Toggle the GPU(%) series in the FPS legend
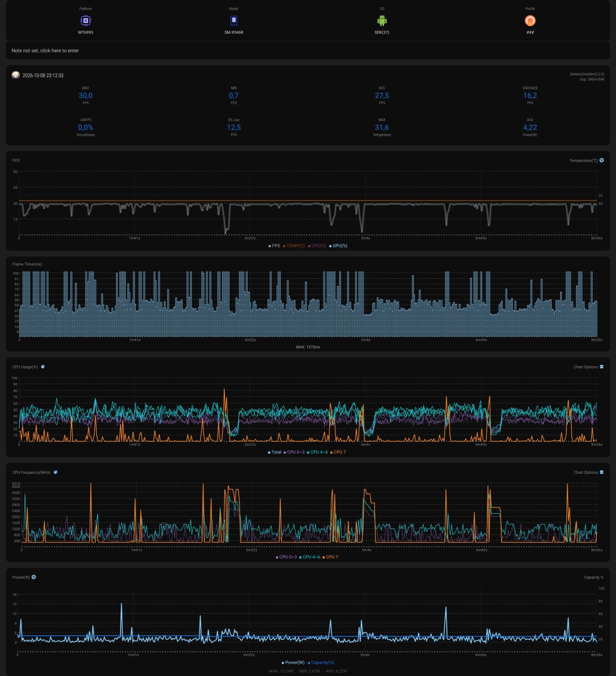 tap(338, 246)
